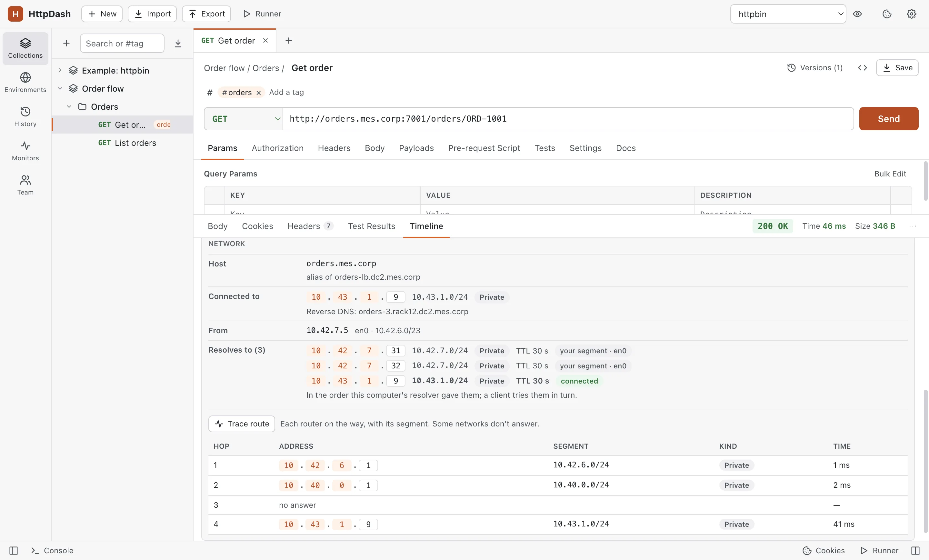Viewport: 929px width, 560px height.
Task: Remove the #orders tag
Action: click(259, 93)
